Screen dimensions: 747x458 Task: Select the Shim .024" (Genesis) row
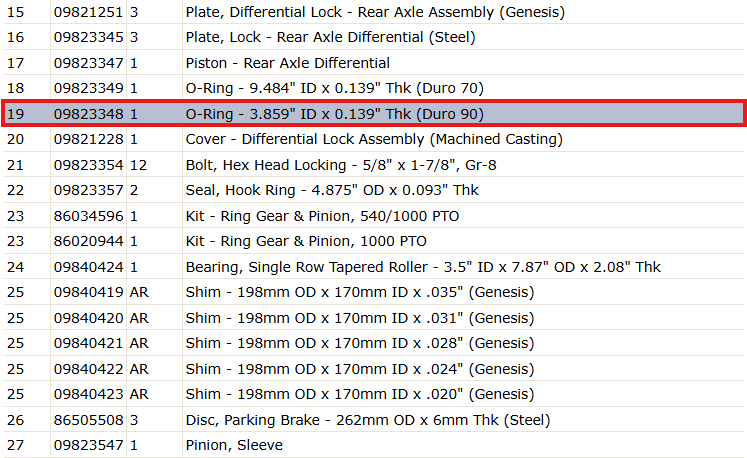[x=374, y=369]
